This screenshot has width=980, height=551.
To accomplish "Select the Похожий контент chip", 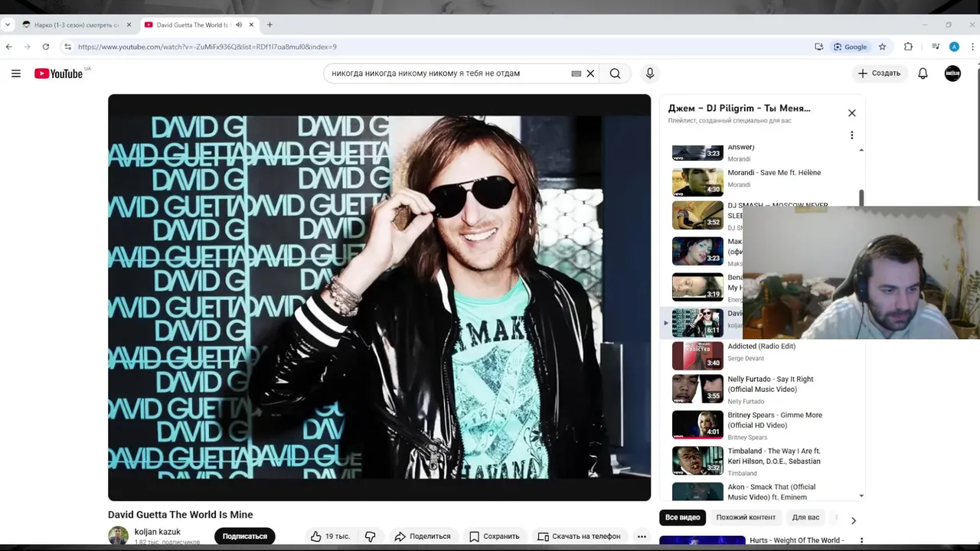I will (x=746, y=517).
